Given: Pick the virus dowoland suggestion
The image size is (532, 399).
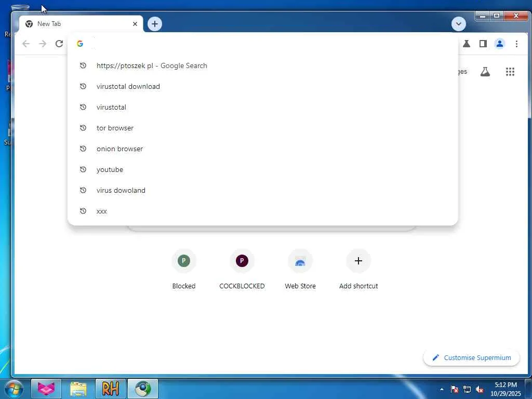Looking at the screenshot, I should [x=262, y=190].
